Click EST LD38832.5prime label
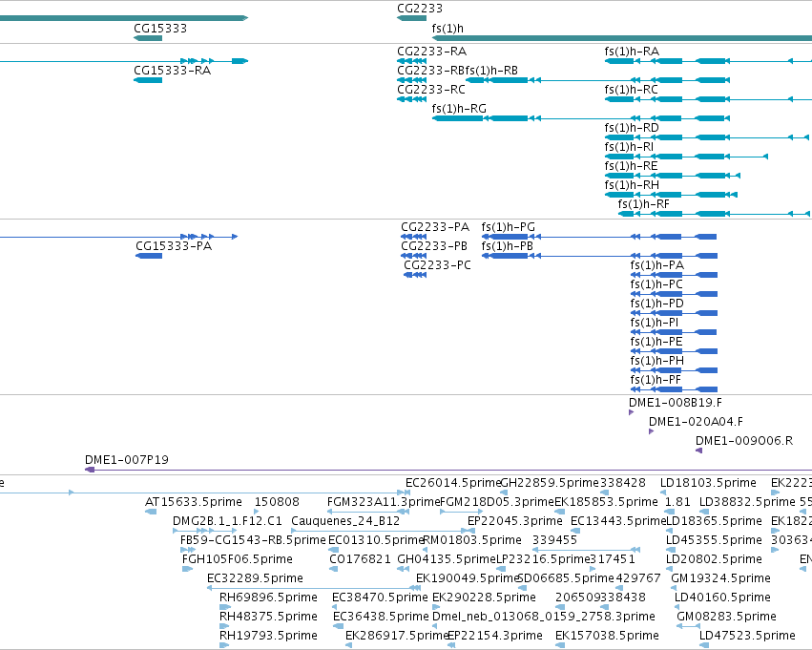This screenshot has height=650, width=812. 747,502
